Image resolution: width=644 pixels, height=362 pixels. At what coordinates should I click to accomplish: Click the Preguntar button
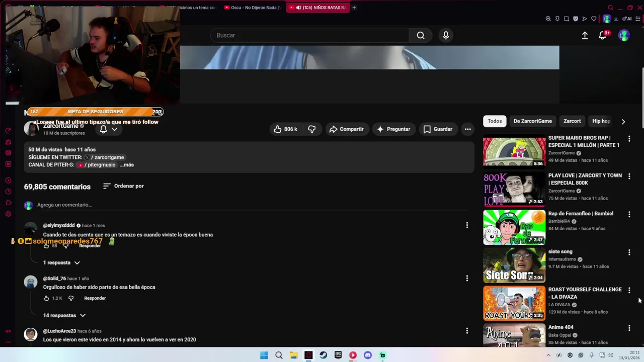pos(393,129)
